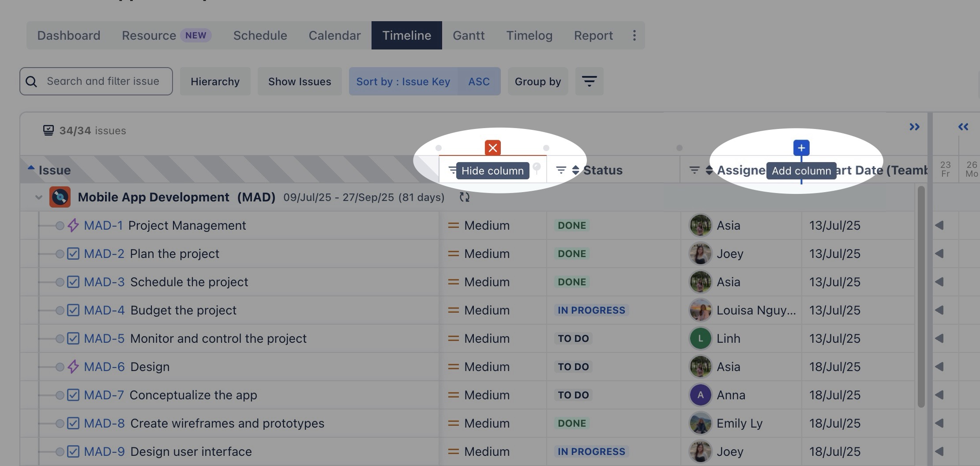Expand panel with the double right chevron
This screenshot has width=980, height=466.
pyautogui.click(x=914, y=127)
